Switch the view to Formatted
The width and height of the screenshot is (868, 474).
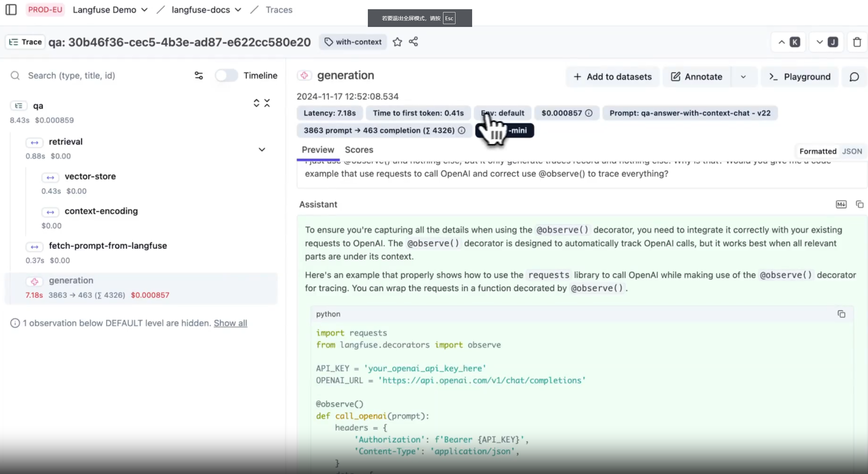818,151
